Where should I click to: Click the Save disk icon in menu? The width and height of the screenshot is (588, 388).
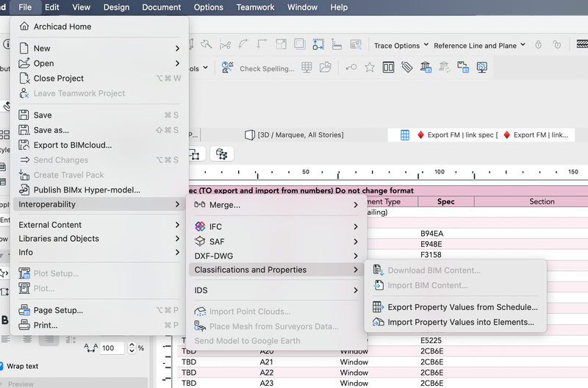pyautogui.click(x=24, y=115)
